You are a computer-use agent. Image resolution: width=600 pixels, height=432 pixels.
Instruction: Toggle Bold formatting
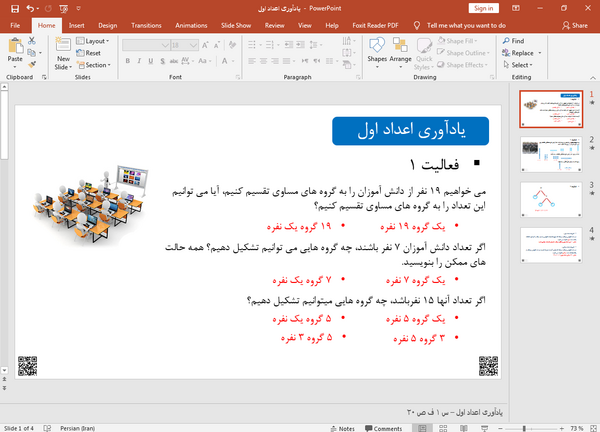pos(128,61)
